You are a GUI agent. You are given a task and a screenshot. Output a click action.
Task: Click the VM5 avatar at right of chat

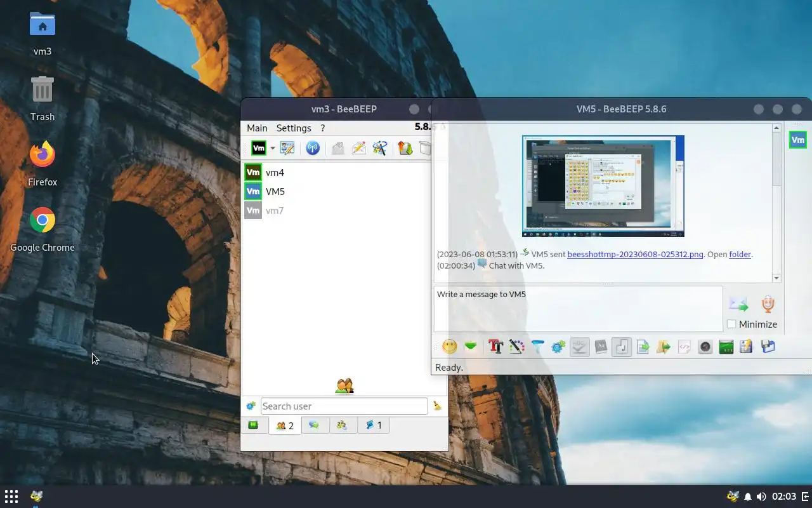click(x=798, y=140)
